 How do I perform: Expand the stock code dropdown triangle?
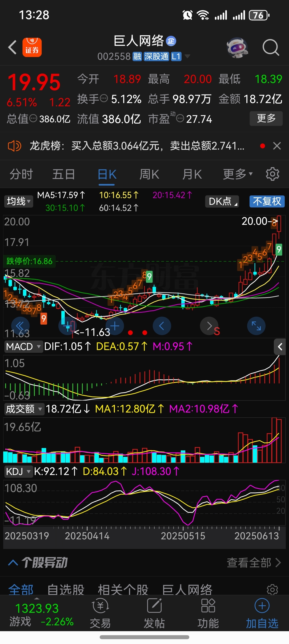point(187,56)
